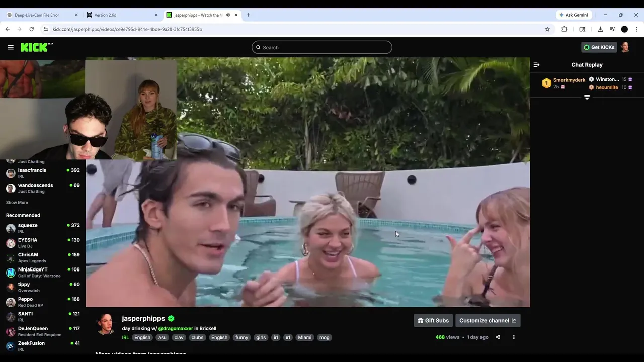Open SANTI channel avatar in Recommended

(x=11, y=317)
